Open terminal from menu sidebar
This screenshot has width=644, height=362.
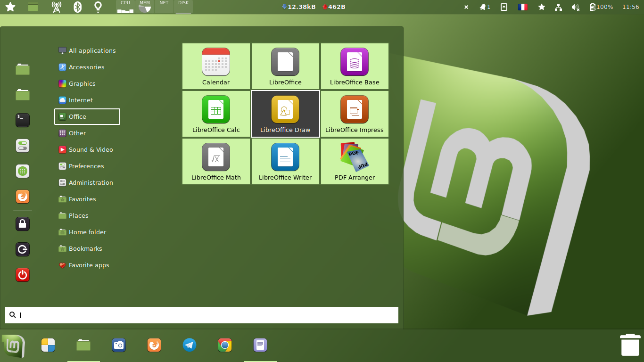click(x=23, y=120)
